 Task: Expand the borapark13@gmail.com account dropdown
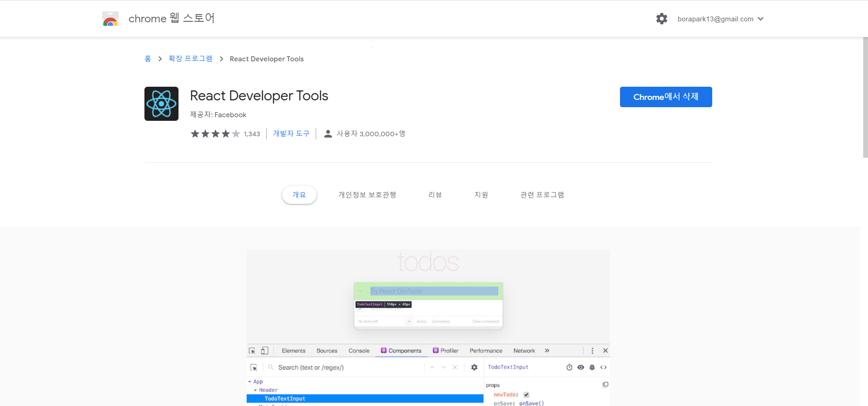pos(720,19)
